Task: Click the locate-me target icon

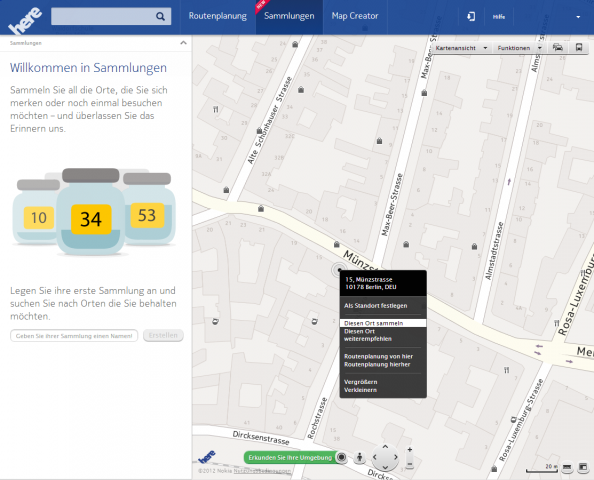Action: (341, 457)
